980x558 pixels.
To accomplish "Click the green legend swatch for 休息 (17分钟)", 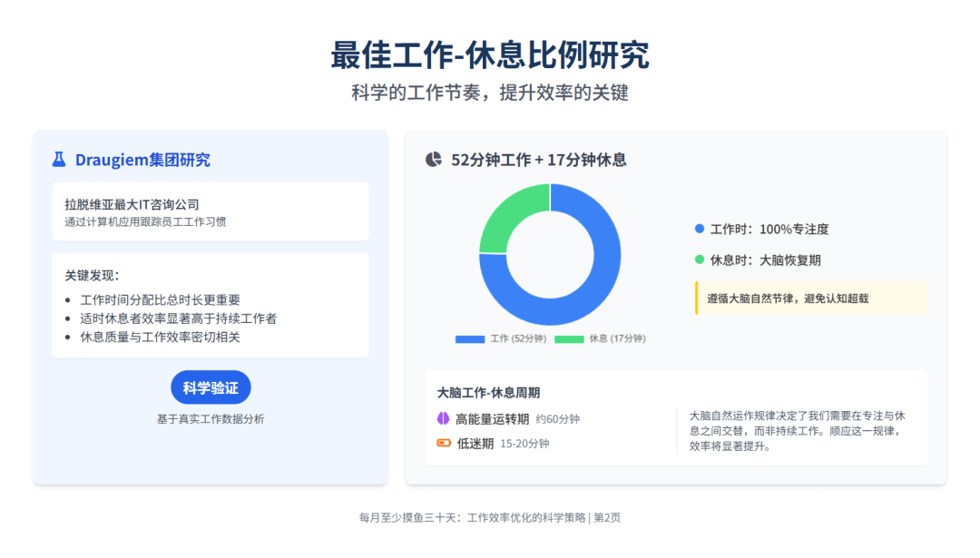I will pos(569,338).
